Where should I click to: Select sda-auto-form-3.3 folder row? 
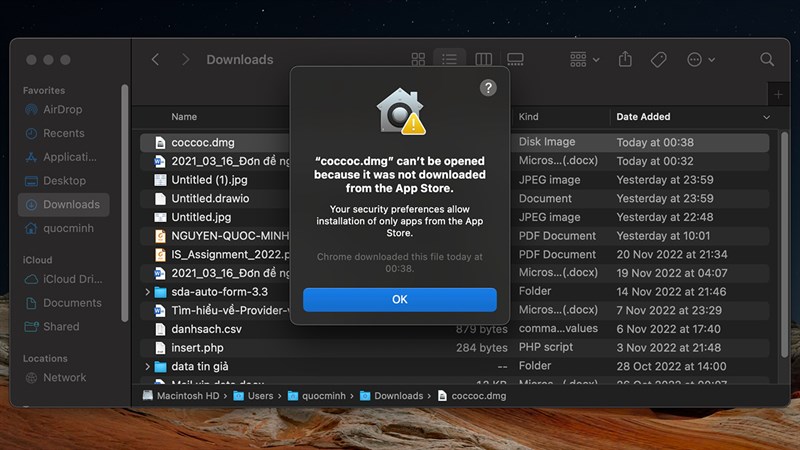pyautogui.click(x=454, y=292)
